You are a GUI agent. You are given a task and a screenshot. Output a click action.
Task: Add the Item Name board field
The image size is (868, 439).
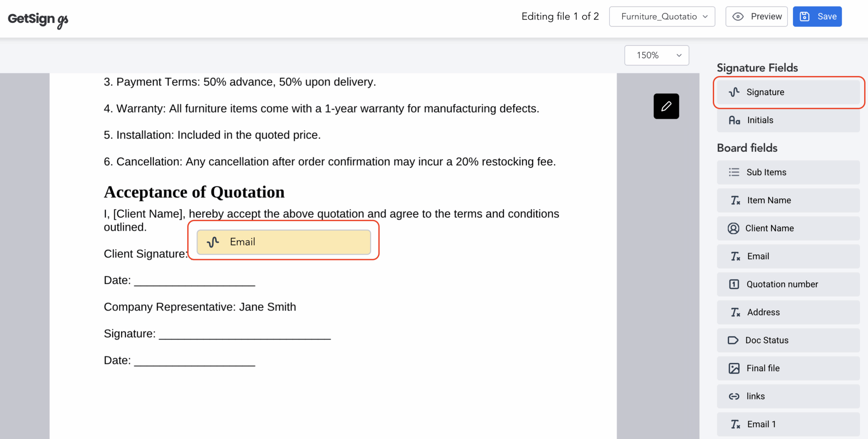click(787, 200)
